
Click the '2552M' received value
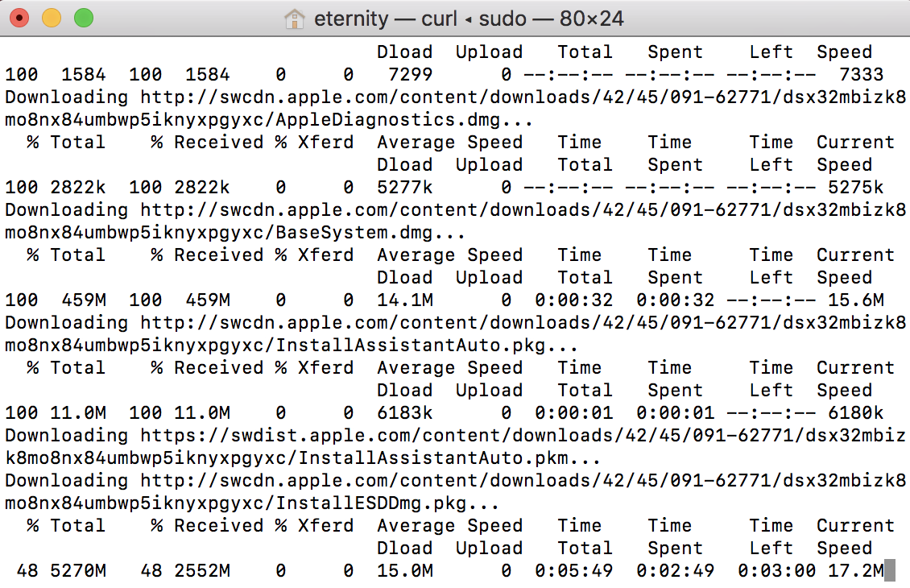click(202, 571)
